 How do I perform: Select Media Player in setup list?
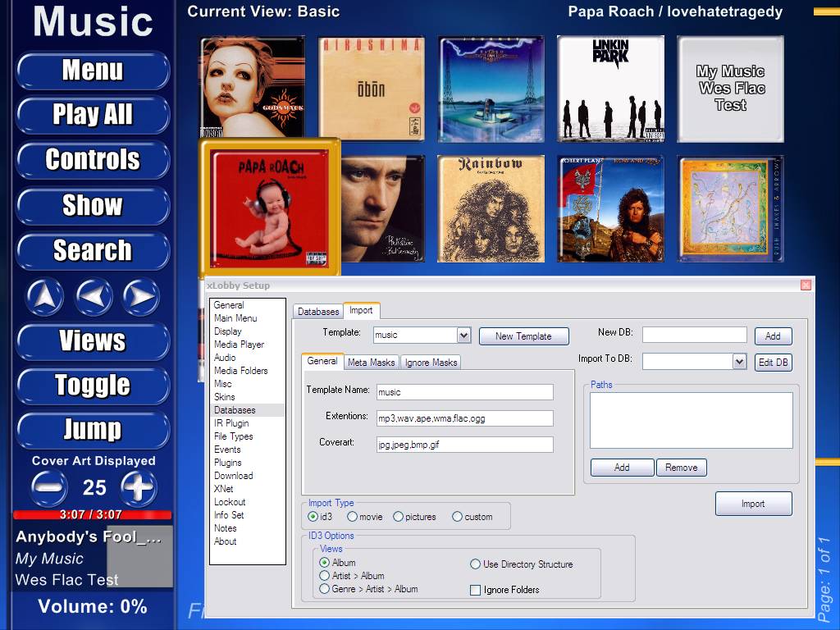coord(247,345)
